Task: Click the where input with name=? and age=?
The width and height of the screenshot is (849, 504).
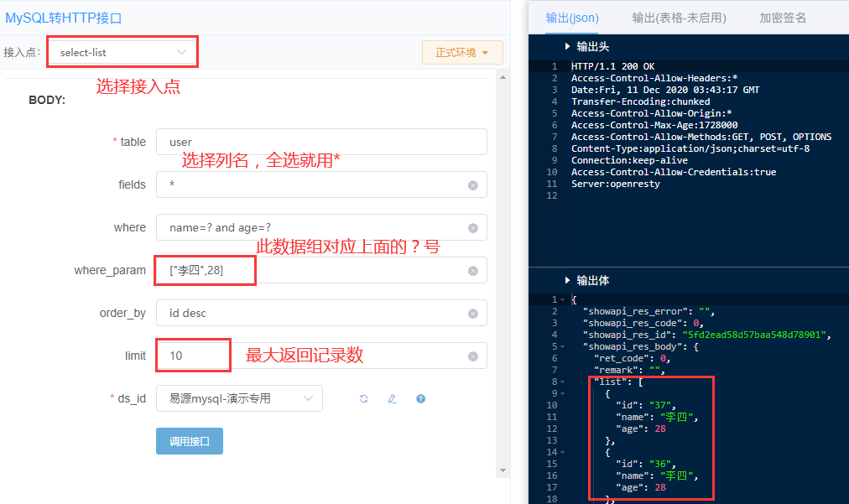Action: click(x=321, y=227)
